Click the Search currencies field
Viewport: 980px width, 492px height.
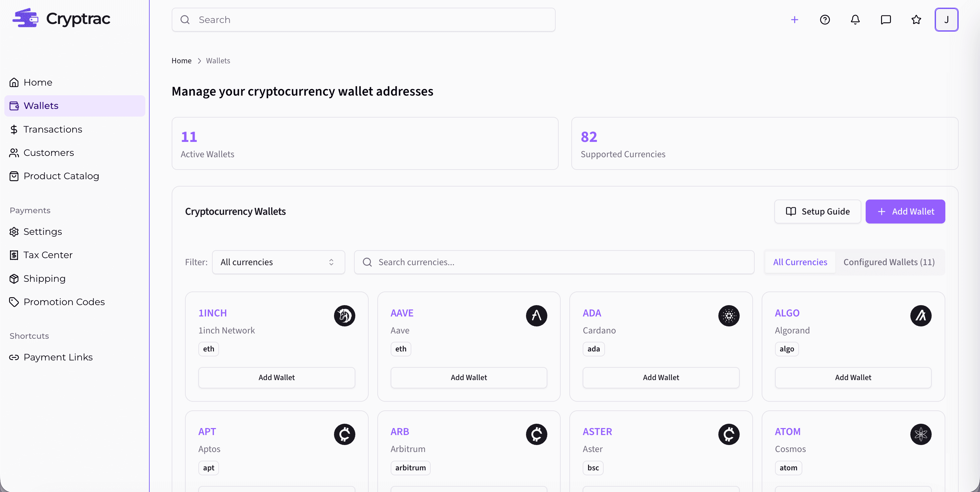click(554, 262)
